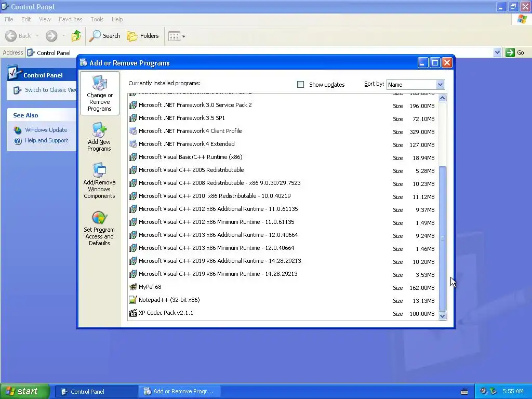Enable the Show updates checkbox
Screen dimensions: 532x399
tap(300, 84)
